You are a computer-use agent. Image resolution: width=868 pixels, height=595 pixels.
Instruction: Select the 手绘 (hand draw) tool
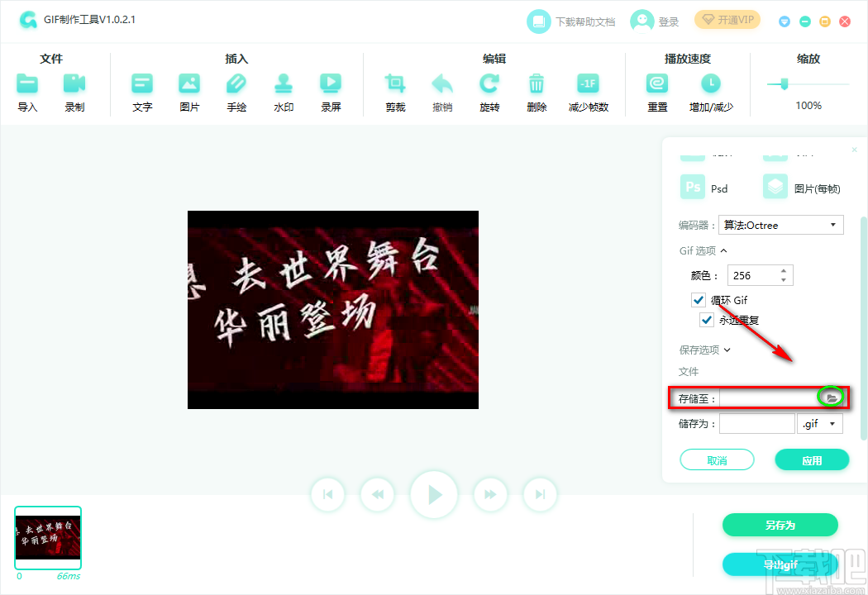[236, 85]
